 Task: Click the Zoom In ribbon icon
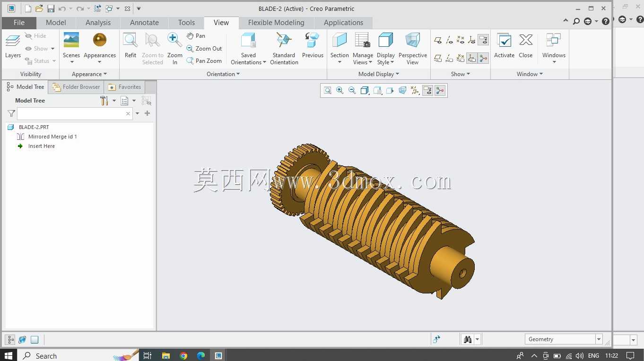point(175,40)
